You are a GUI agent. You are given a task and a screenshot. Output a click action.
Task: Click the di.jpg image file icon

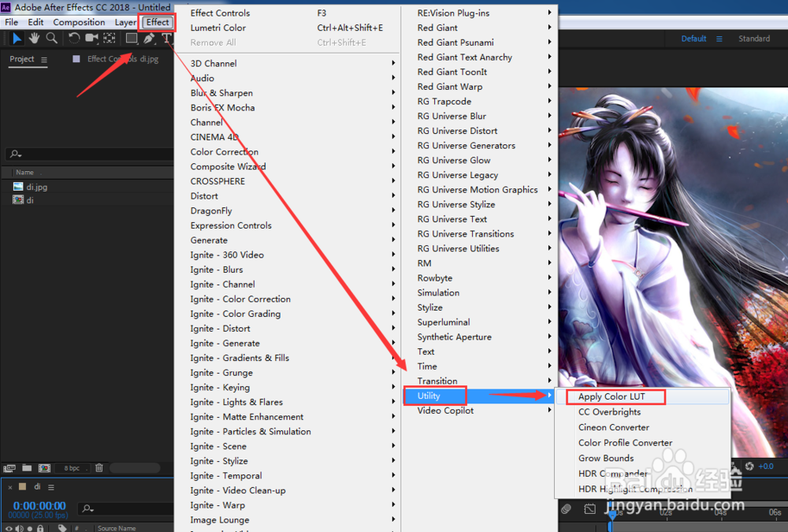(x=18, y=187)
